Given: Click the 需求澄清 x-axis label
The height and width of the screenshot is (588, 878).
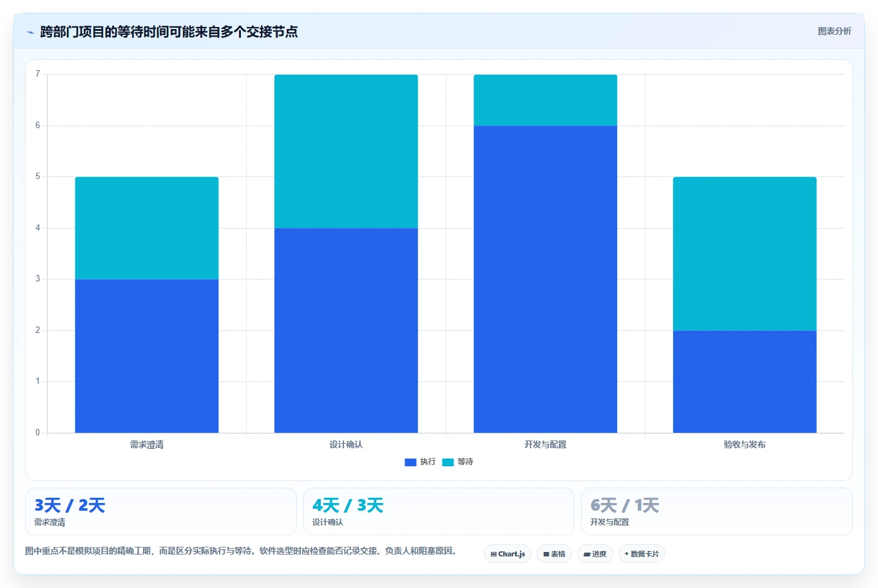Looking at the screenshot, I should click(147, 444).
